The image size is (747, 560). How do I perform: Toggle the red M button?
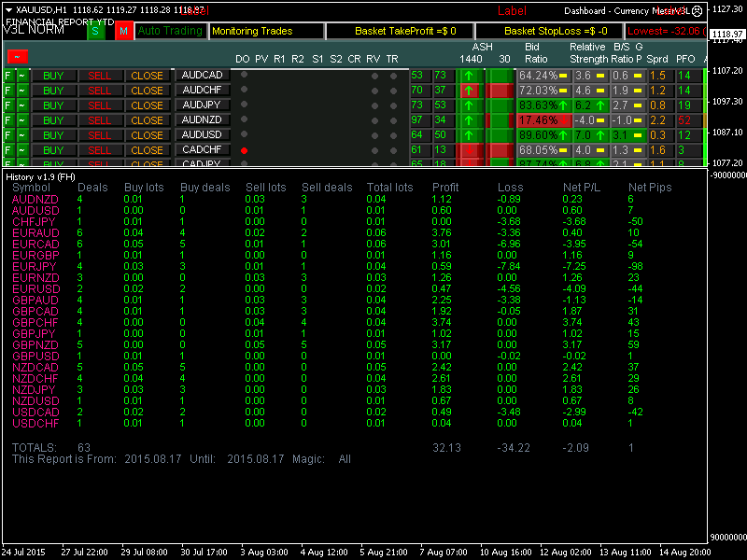click(x=123, y=32)
